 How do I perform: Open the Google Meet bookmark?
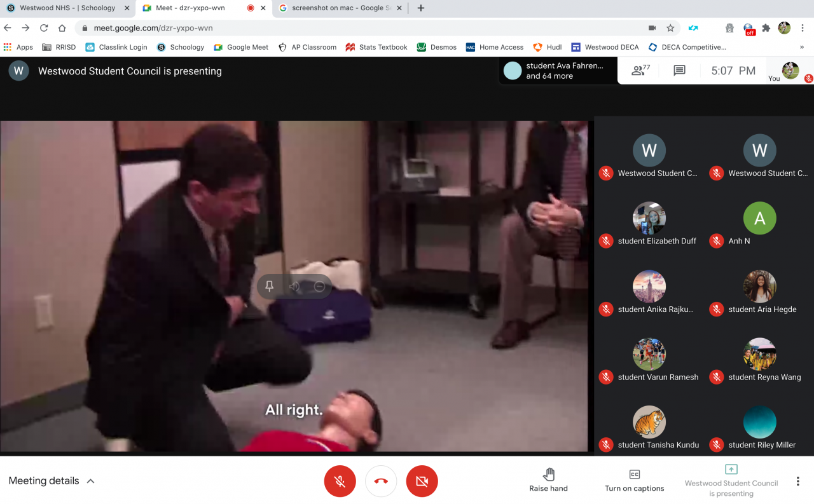pos(241,47)
